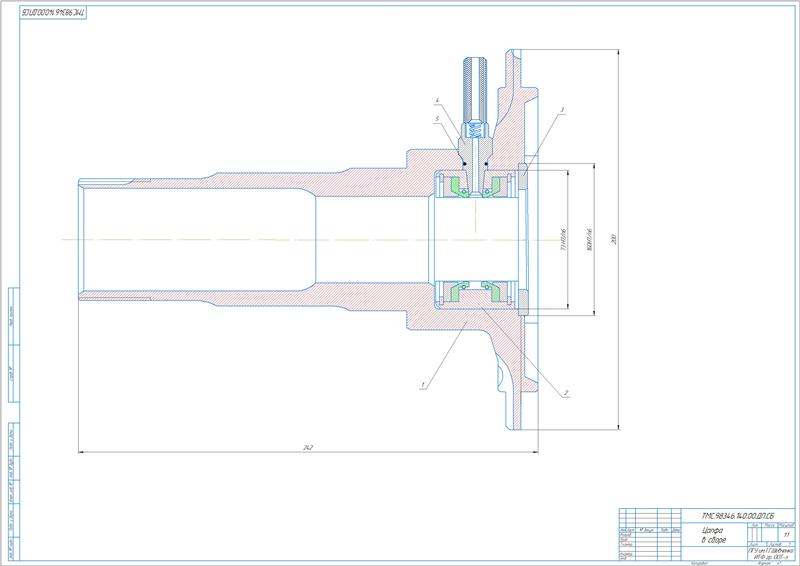Click the outer H7/h6 fit dimension near 200
Image resolution: width=800 pixels, height=566 pixels.
[x=590, y=239]
